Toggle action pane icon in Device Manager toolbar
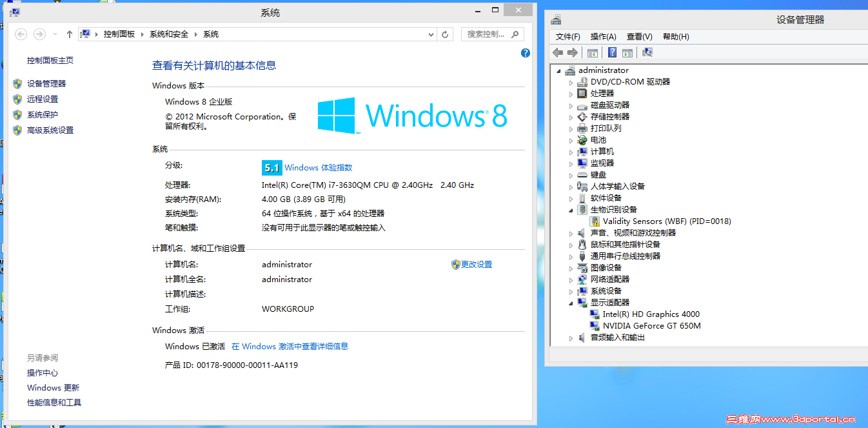 point(627,53)
